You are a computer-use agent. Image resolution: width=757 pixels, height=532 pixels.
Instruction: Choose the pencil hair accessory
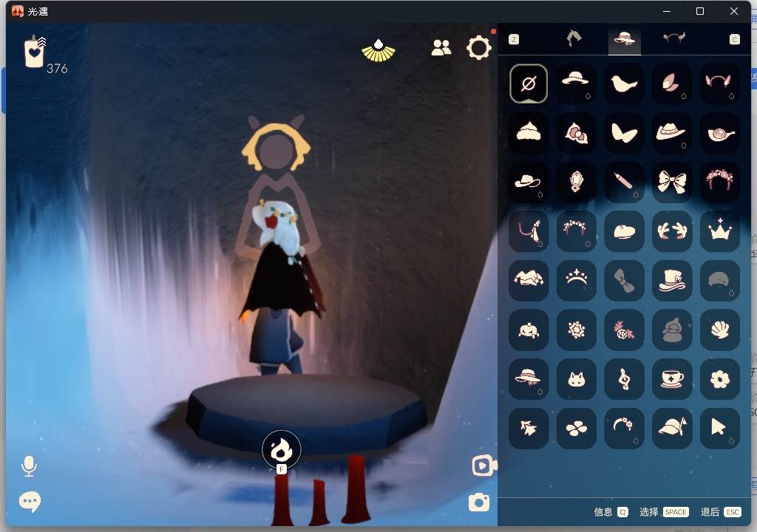624,182
